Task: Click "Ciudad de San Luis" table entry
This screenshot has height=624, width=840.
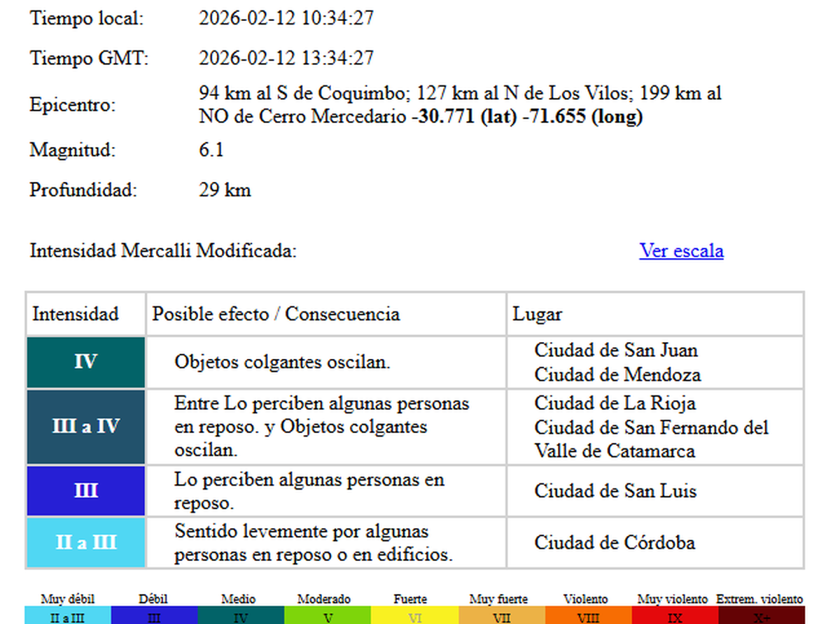Action: (615, 491)
